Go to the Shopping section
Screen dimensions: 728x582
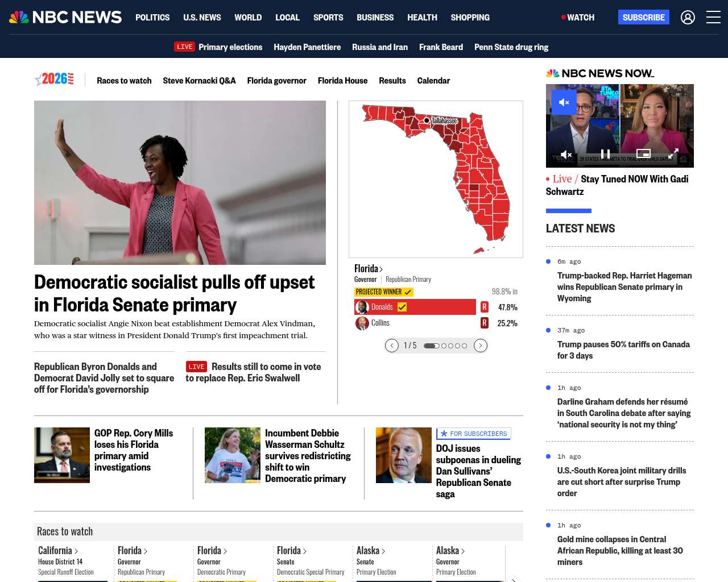coord(470,18)
